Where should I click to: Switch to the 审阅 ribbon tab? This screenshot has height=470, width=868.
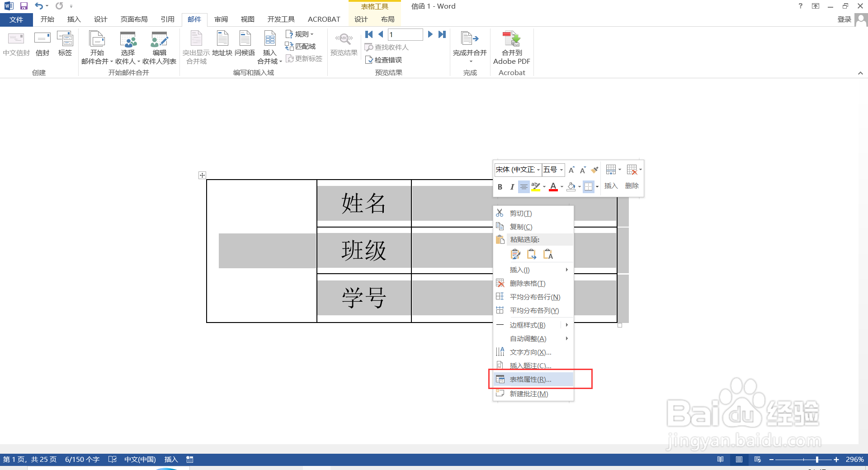tap(221, 19)
